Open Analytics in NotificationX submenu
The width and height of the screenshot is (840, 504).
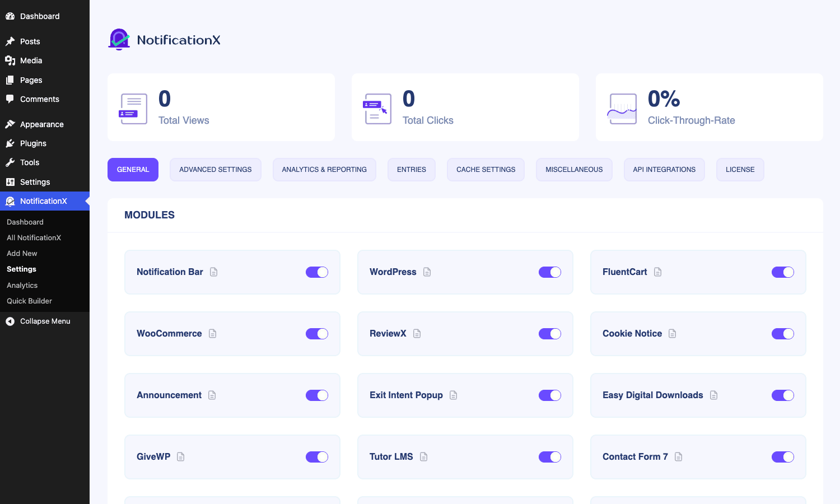(22, 286)
